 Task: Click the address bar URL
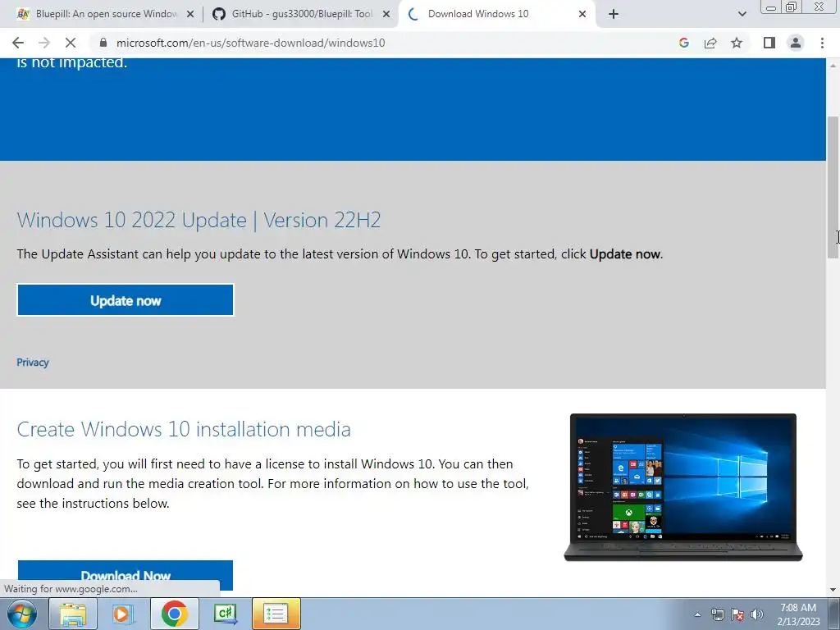click(251, 43)
